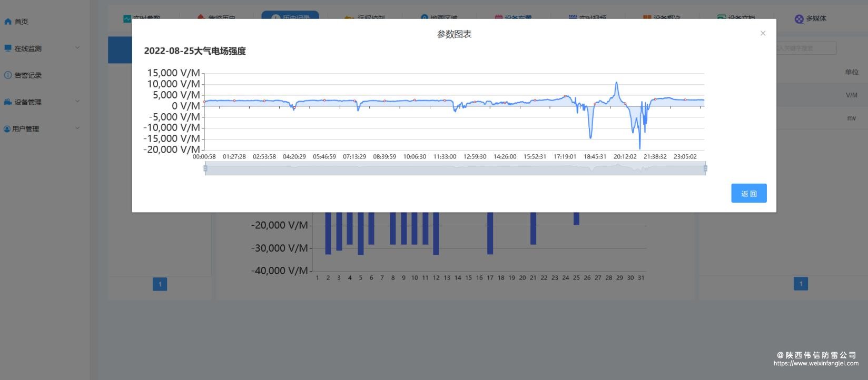868x380 pixels.
Task: Click the 告警记录 alert icon
Action: point(8,75)
